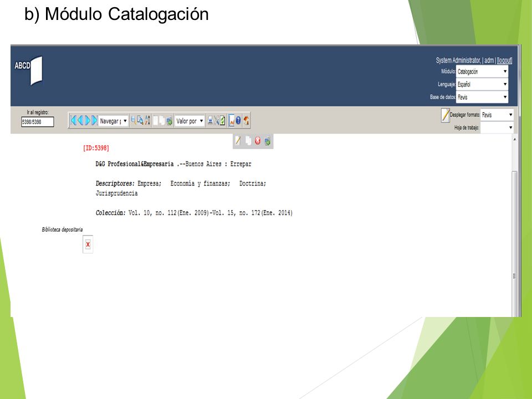Go to the previous record arrow
The height and width of the screenshot is (399, 532).
pyautogui.click(x=80, y=120)
